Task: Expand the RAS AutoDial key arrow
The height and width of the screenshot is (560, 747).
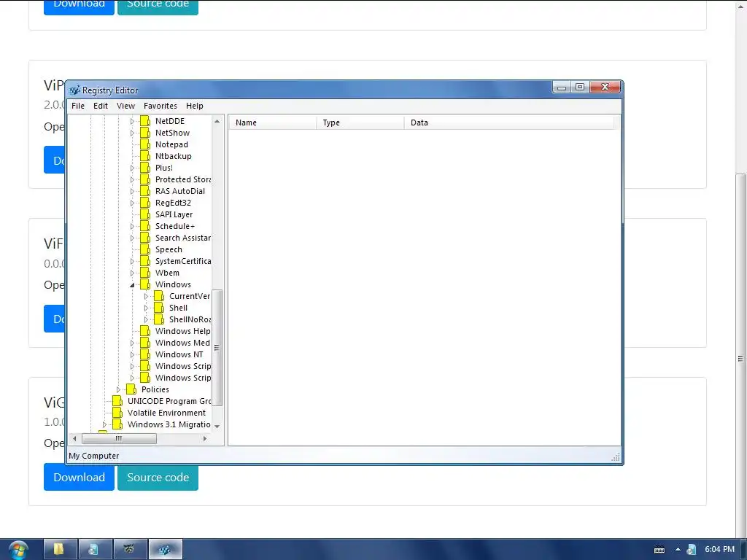Action: (133, 192)
